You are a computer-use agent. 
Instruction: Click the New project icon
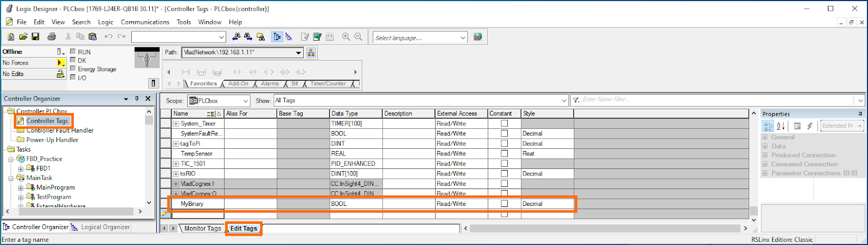click(11, 37)
